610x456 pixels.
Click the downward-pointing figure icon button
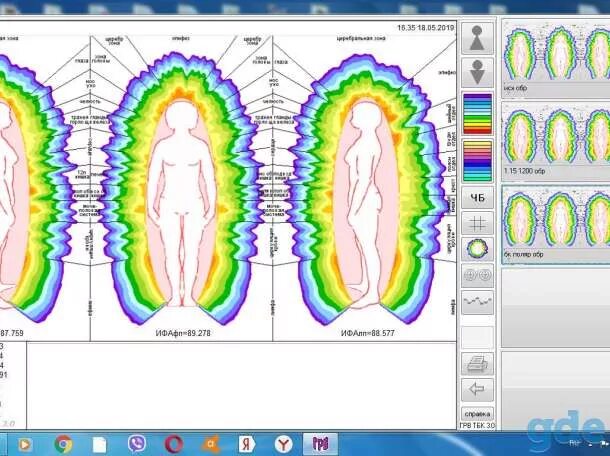point(477,72)
